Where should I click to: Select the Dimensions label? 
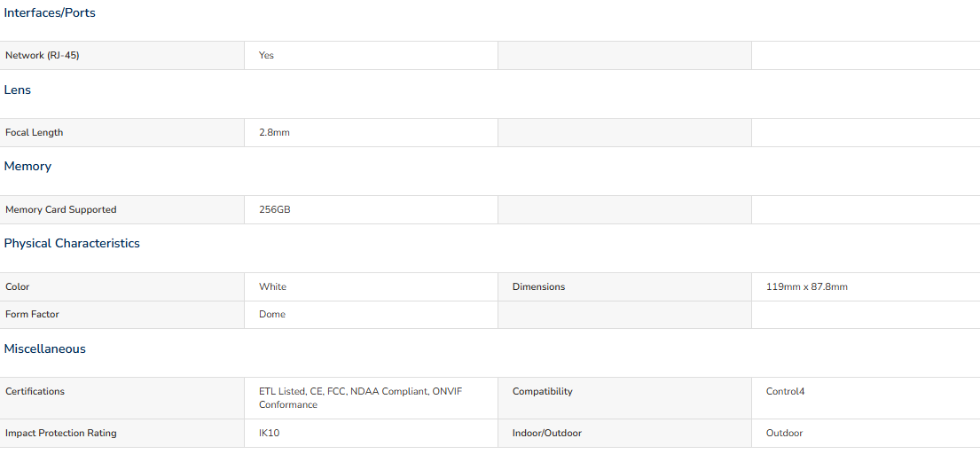click(538, 286)
